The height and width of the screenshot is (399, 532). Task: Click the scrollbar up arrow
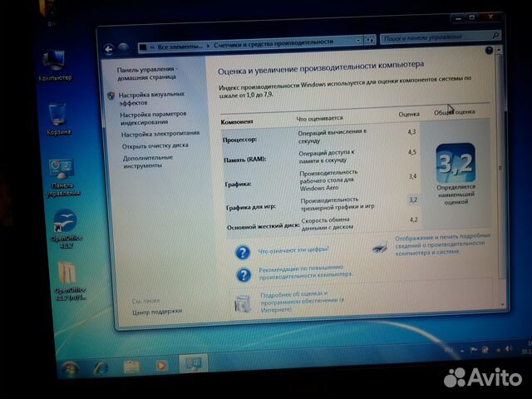[499, 50]
